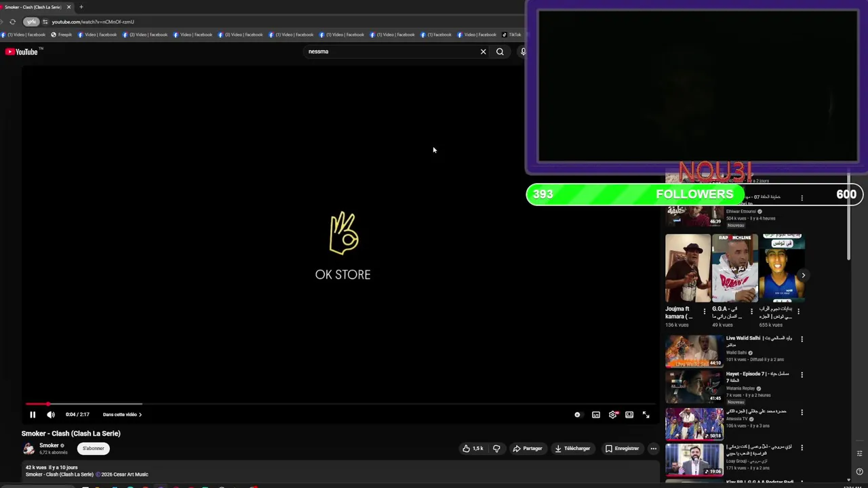The width and height of the screenshot is (868, 488).
Task: Expand the 'Dans cette vidéo' chapters
Action: coord(122,415)
